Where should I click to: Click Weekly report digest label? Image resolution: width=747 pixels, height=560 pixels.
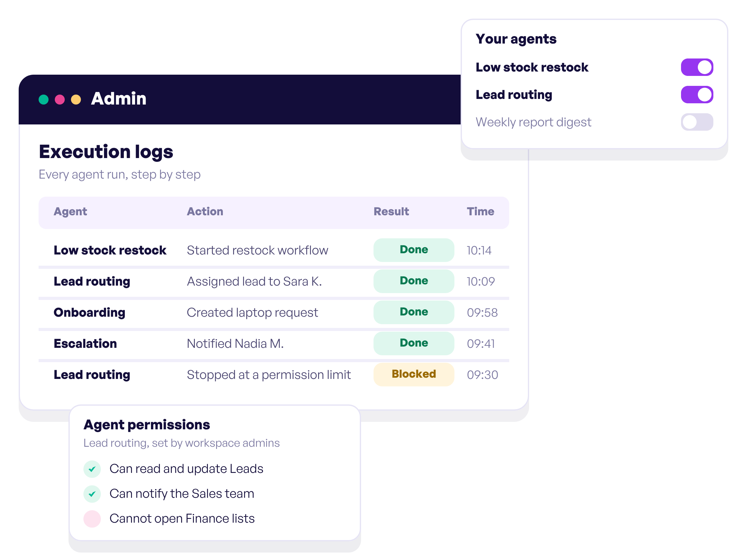[533, 122]
